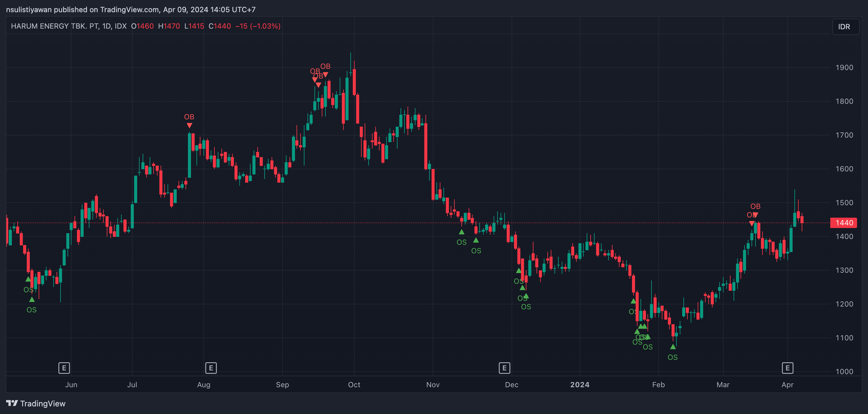The image size is (868, 414).
Task: Click the lone OB triangle in late July
Action: tap(189, 125)
